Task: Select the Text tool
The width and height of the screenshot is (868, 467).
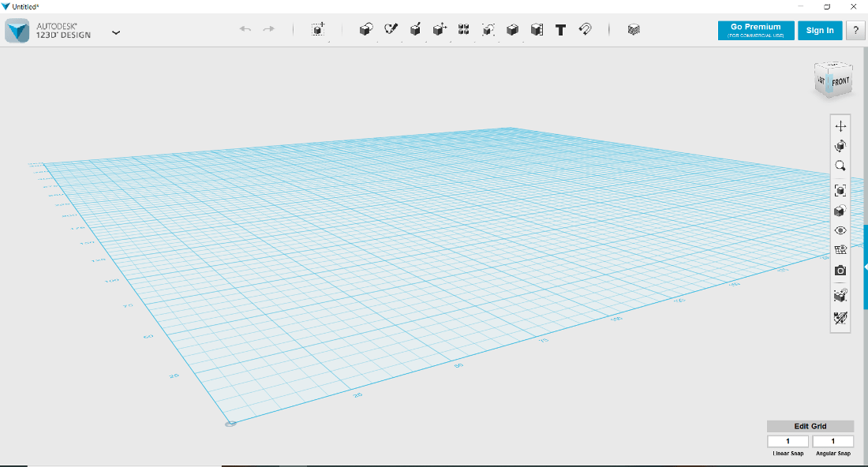Action: pyautogui.click(x=560, y=30)
